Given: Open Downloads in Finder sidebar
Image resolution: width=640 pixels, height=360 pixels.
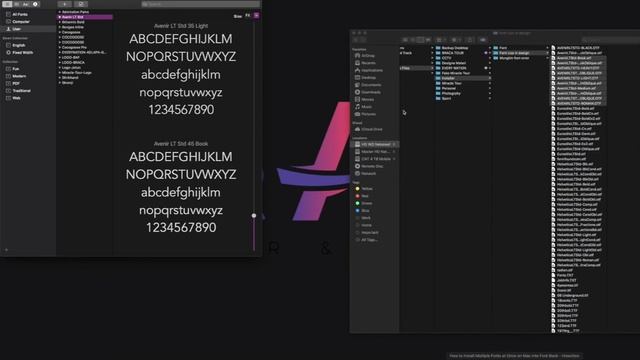Looking at the screenshot, I should tap(367, 92).
